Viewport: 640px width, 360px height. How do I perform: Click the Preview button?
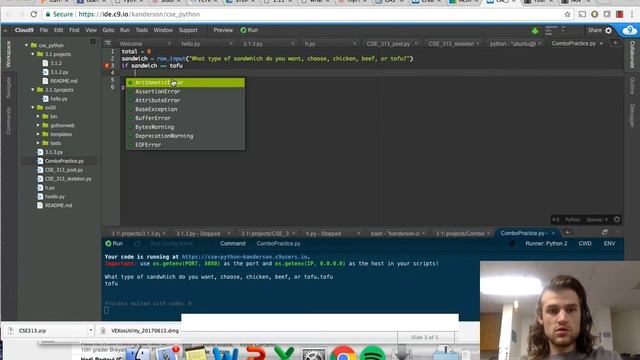pyautogui.click(x=223, y=30)
